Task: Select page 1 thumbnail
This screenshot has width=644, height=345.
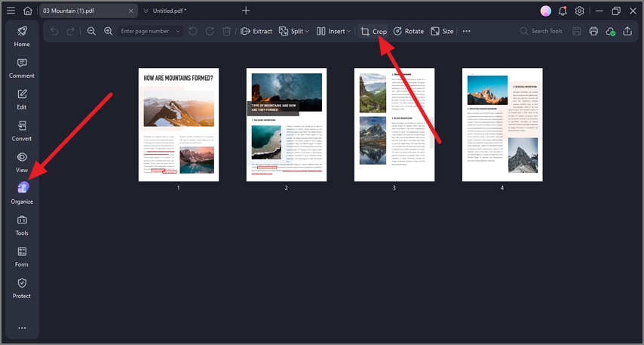Action: [x=179, y=125]
